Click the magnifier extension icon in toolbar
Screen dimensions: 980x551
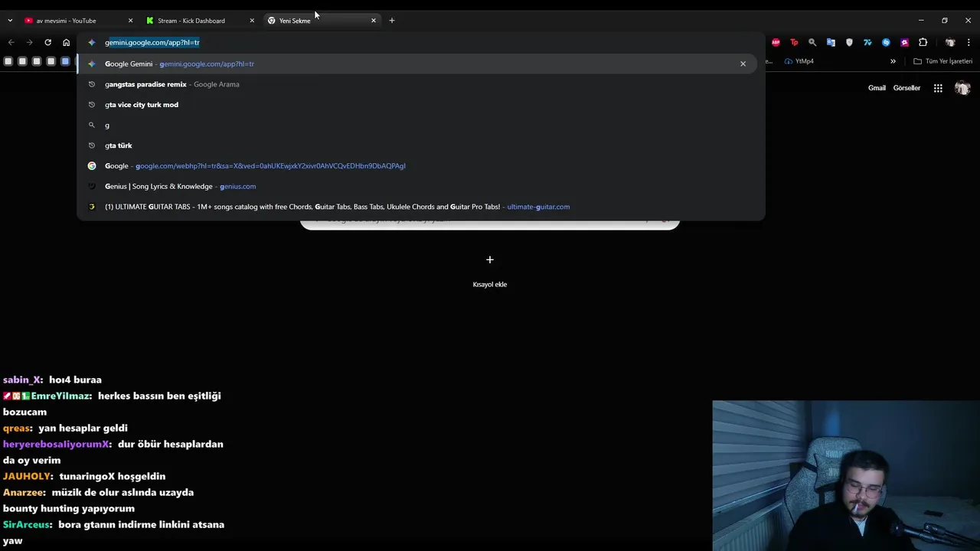pos(812,42)
